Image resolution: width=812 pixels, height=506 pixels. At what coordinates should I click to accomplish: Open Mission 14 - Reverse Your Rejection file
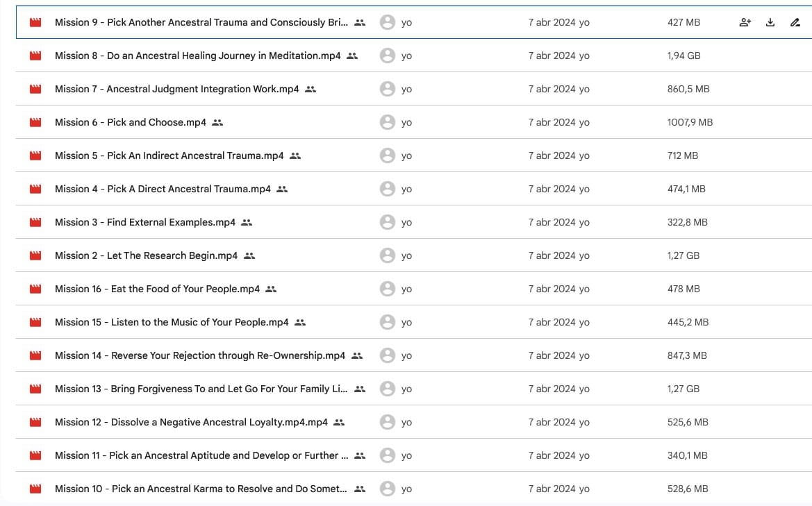pyautogui.click(x=199, y=355)
